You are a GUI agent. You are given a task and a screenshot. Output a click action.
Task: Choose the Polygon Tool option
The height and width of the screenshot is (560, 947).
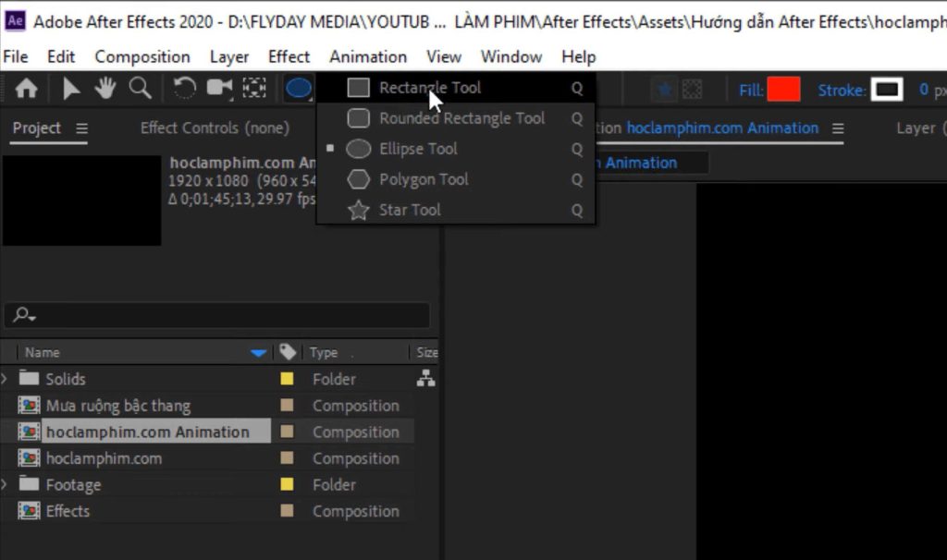pyautogui.click(x=422, y=179)
